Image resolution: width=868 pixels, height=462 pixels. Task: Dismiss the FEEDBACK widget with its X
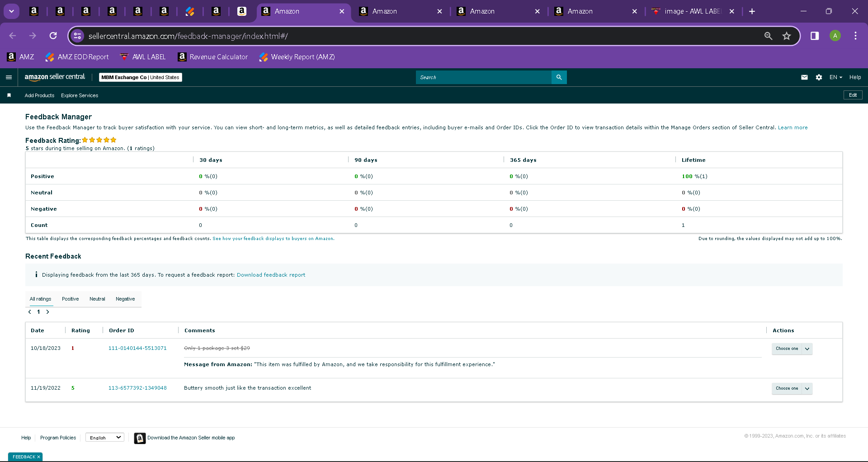(x=38, y=457)
